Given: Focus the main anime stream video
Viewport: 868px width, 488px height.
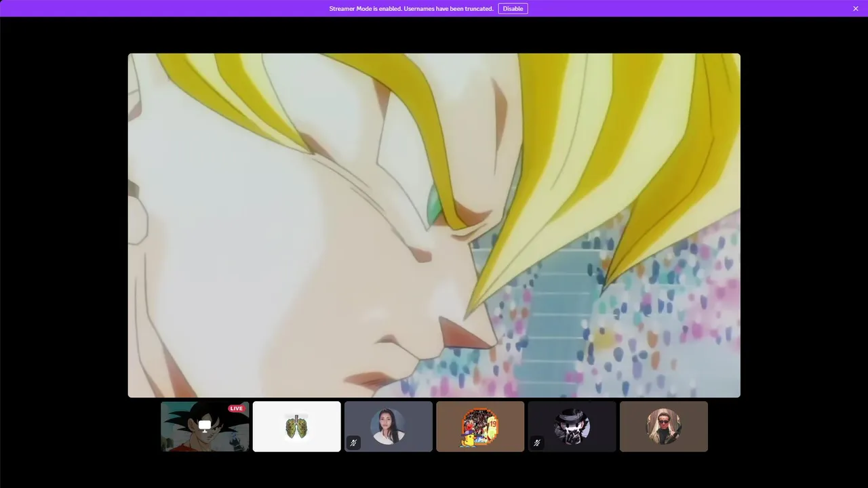Looking at the screenshot, I should 434,225.
